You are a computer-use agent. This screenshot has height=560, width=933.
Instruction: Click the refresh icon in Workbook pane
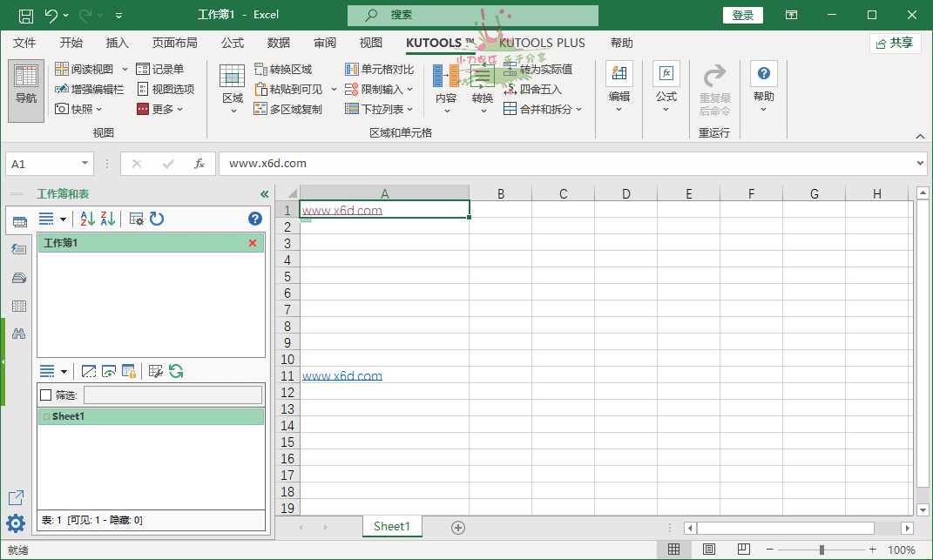click(157, 219)
